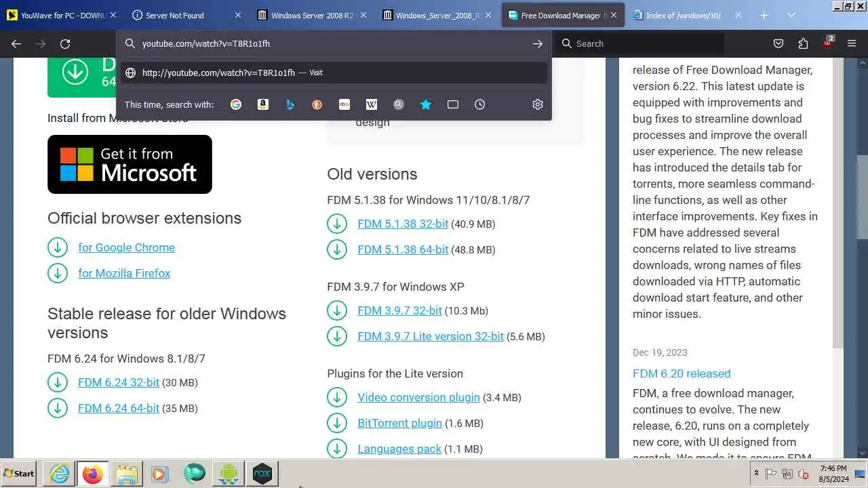Open the Firefox hamburger menu
Image resolution: width=868 pixels, height=488 pixels.
coord(852,43)
